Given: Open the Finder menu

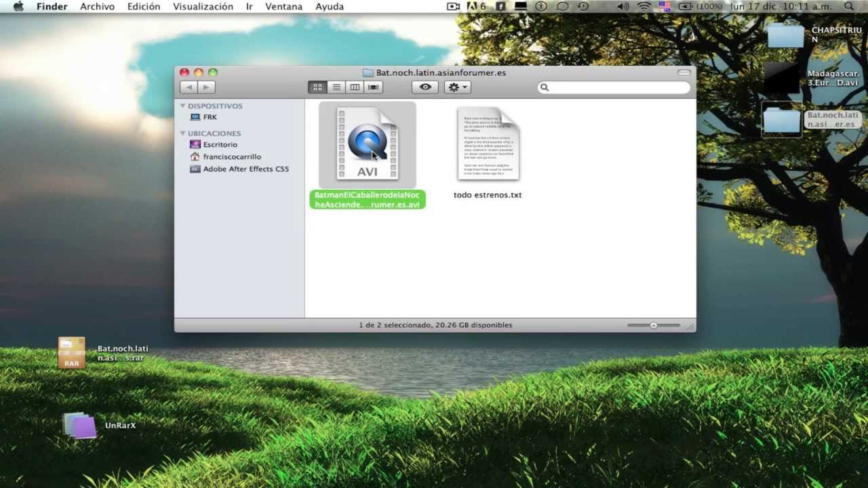Looking at the screenshot, I should pyautogui.click(x=52, y=7).
